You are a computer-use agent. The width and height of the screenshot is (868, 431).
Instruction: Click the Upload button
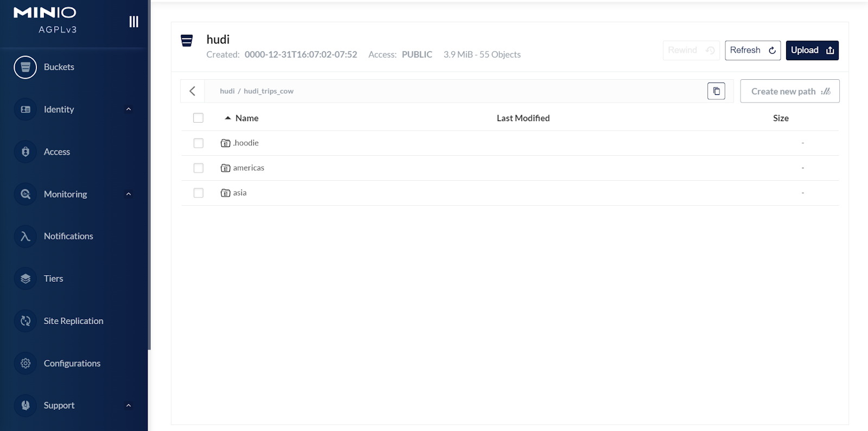click(x=812, y=50)
